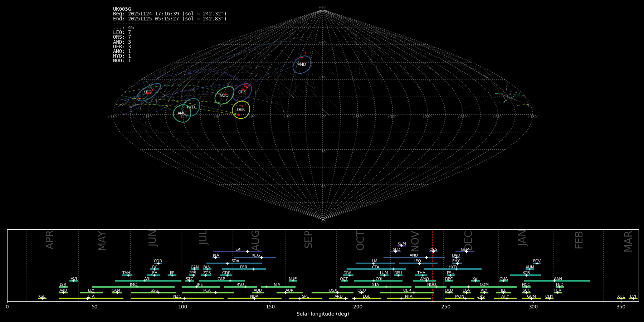Select the ETA shower bar in the timeline
The height and width of the screenshot is (322, 644).
pyautogui.click(x=91, y=298)
